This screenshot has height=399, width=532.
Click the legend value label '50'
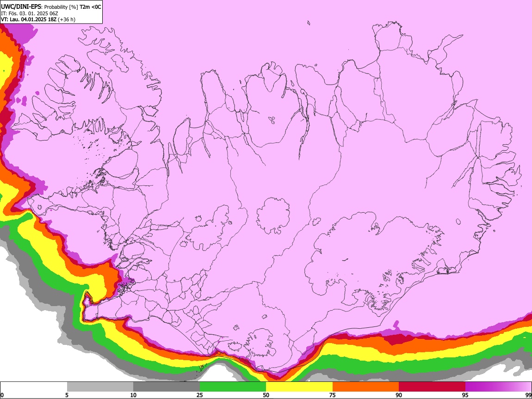click(266, 395)
